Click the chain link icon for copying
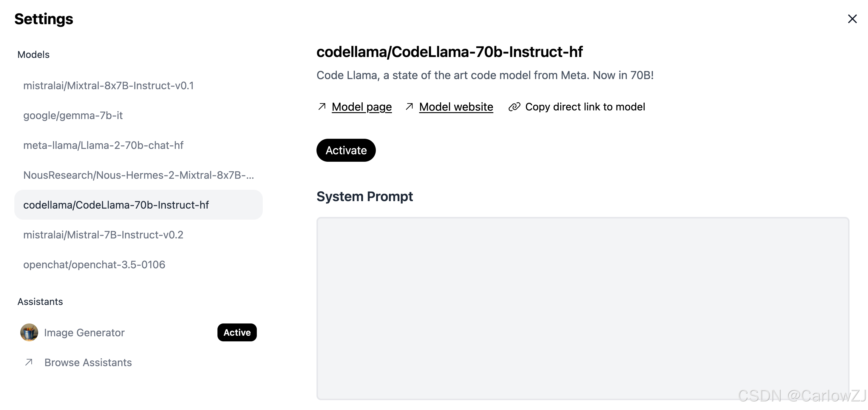Viewport: 868px width, 410px height. click(x=514, y=107)
